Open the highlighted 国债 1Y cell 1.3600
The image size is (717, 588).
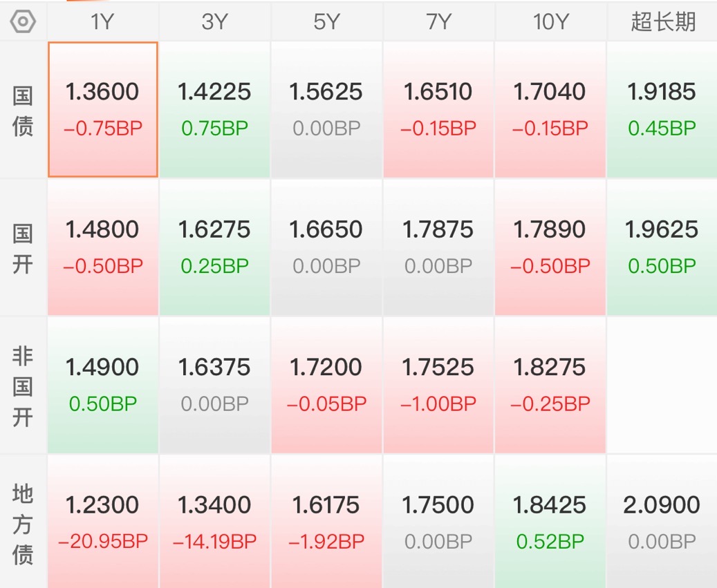coord(103,110)
